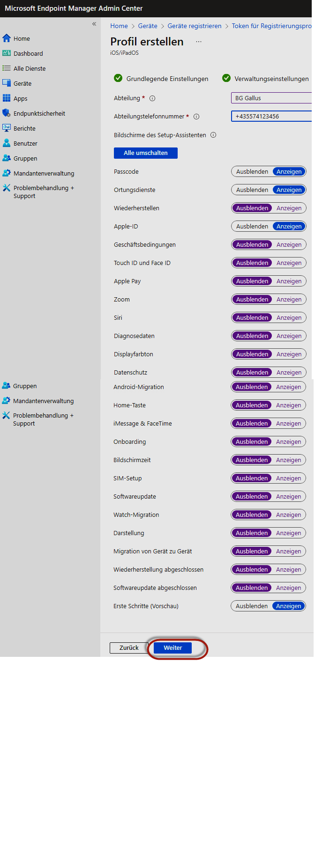Set Apple Pay to Anzeigen

(289, 281)
